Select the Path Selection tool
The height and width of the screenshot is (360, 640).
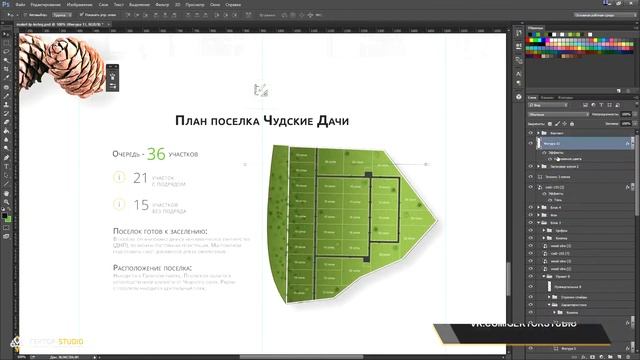(6, 176)
